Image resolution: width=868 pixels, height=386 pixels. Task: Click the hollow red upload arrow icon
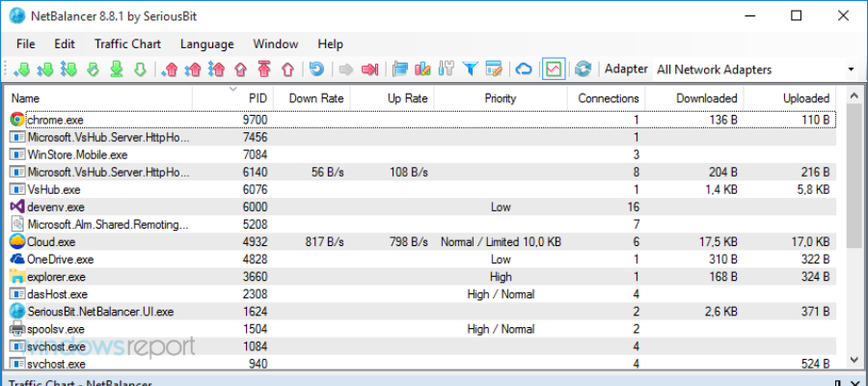(x=287, y=69)
